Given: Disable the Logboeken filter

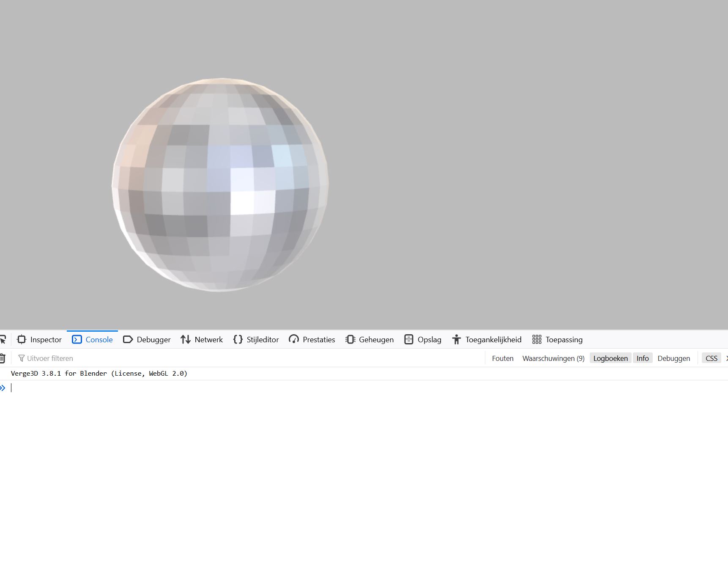Looking at the screenshot, I should (610, 358).
